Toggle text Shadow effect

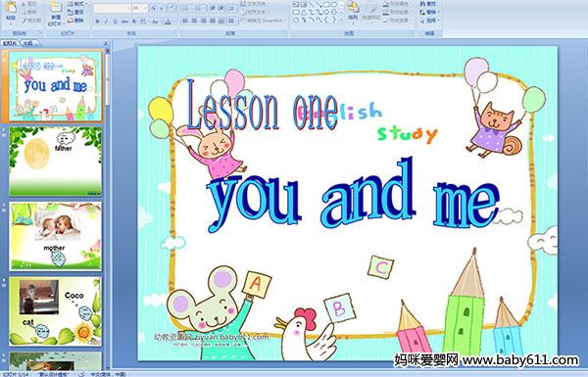tap(134, 22)
